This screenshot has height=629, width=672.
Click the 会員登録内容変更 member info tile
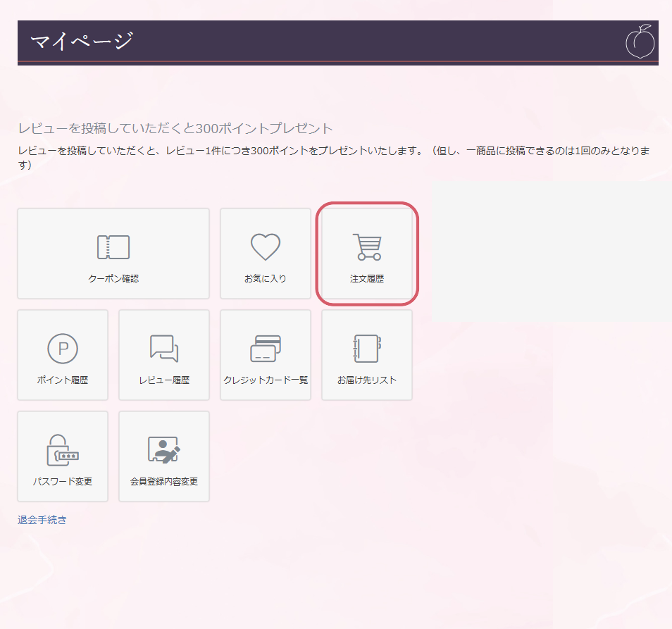[163, 456]
